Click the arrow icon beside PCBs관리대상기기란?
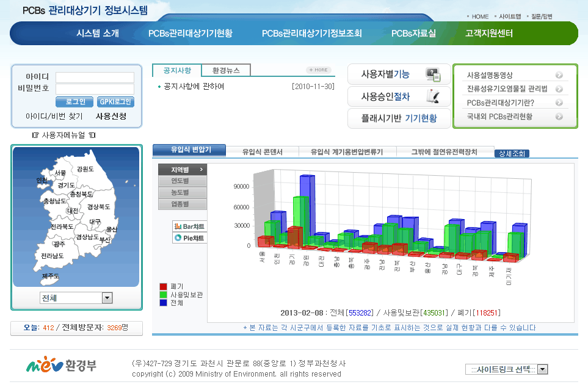This screenshot has width=588, height=390. (x=559, y=103)
